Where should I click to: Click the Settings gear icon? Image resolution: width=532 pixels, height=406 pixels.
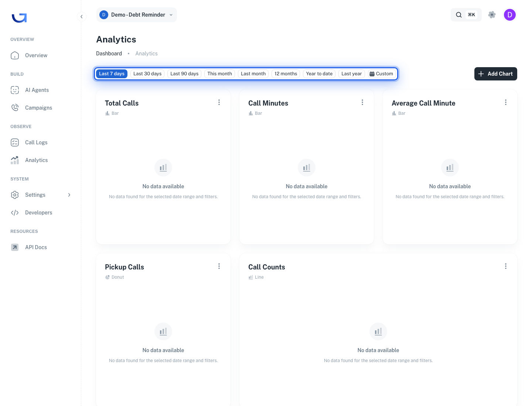click(15, 195)
